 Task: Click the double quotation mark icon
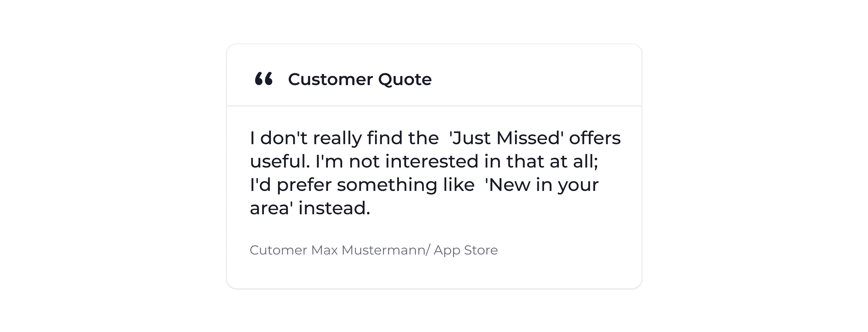point(264,79)
